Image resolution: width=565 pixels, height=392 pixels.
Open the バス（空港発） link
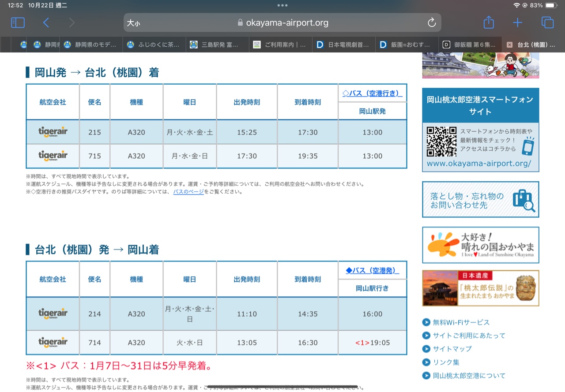pyautogui.click(x=372, y=270)
